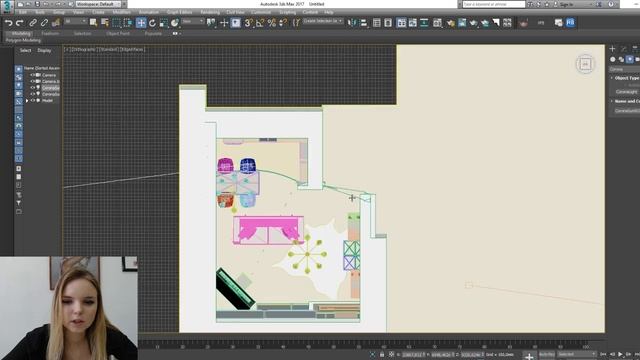Click the Polygon Modeling panel label
This screenshot has height=360, width=640.
point(23,40)
